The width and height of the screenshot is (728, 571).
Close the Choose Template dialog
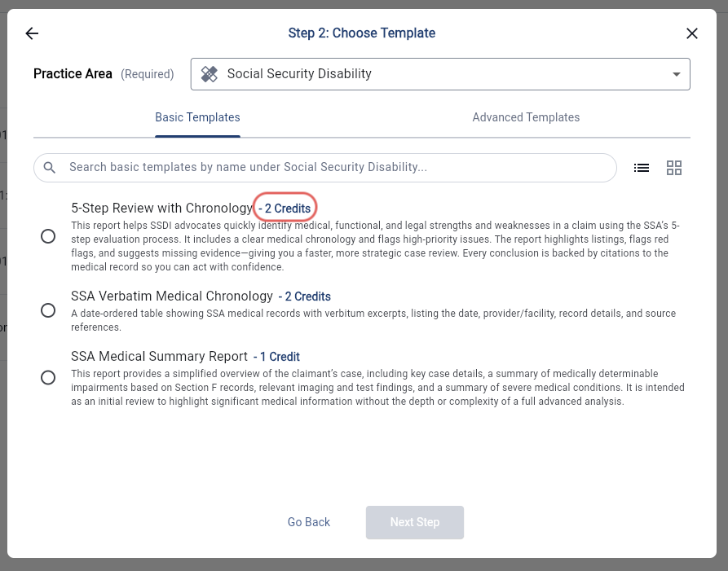coord(692,33)
